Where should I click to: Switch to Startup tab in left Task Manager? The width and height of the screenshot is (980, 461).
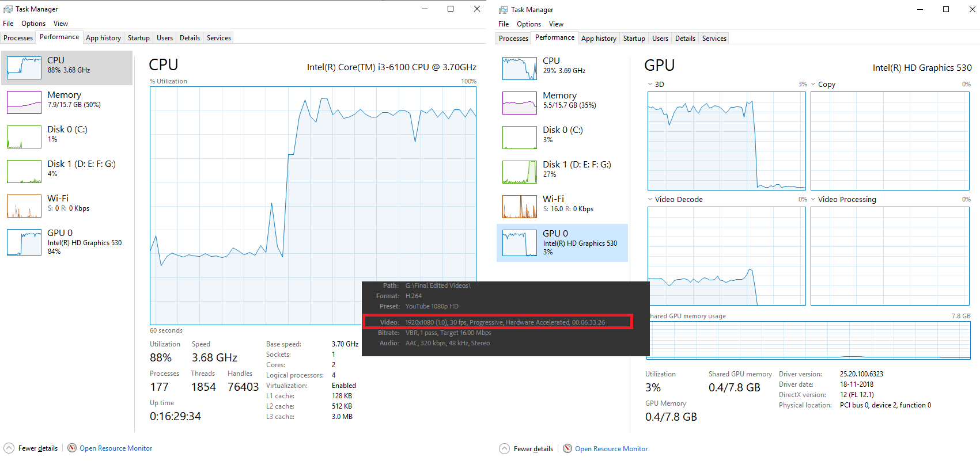pos(138,38)
